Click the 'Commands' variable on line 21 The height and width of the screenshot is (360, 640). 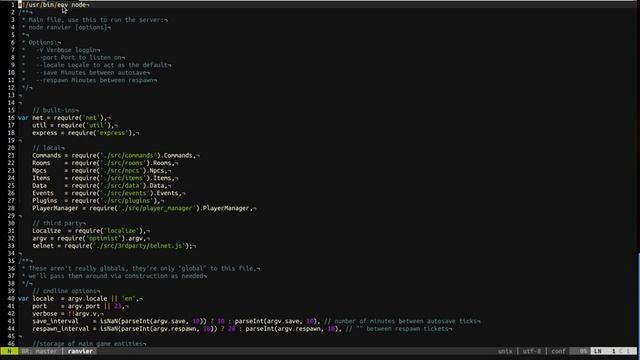(46, 156)
